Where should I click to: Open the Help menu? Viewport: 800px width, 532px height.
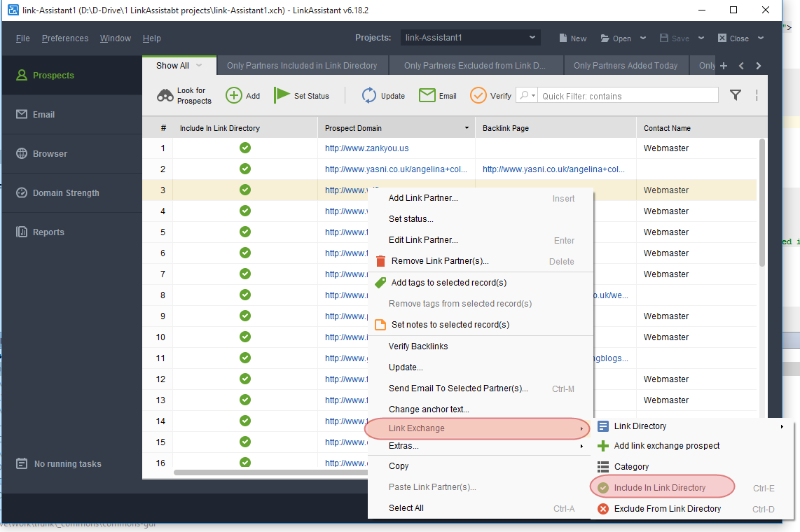point(151,38)
